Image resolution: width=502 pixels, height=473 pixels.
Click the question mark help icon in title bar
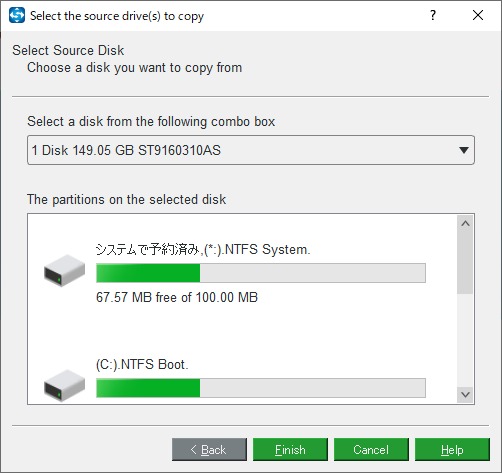[x=433, y=15]
